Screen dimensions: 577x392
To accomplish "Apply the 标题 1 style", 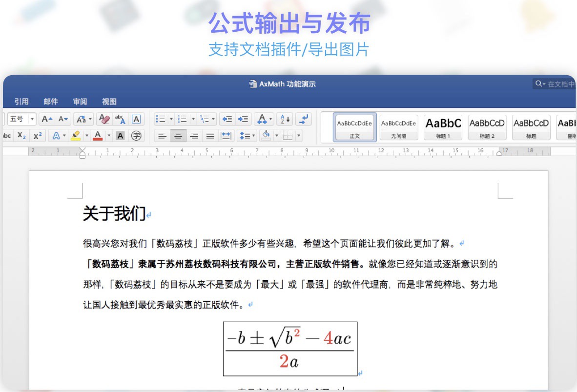I will 443,127.
